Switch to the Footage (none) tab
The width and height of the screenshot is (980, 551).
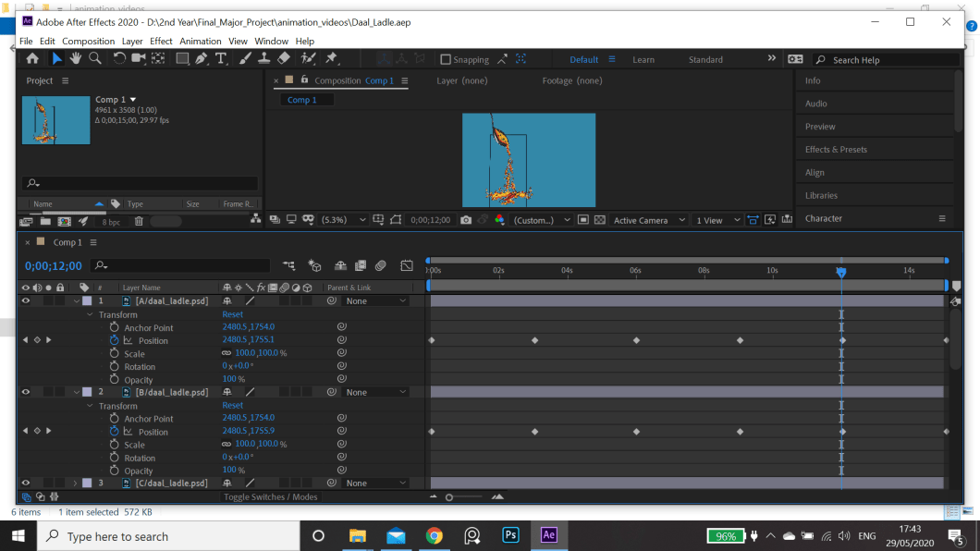tap(572, 80)
